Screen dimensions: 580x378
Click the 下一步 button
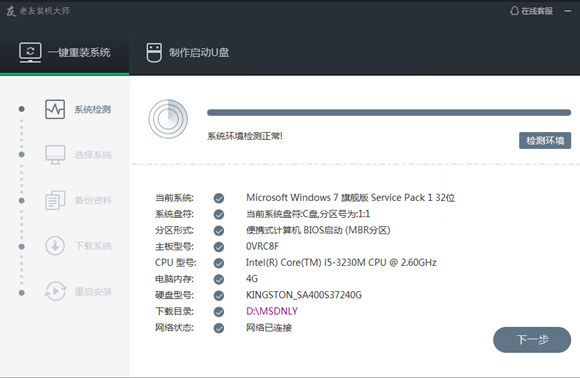click(532, 340)
